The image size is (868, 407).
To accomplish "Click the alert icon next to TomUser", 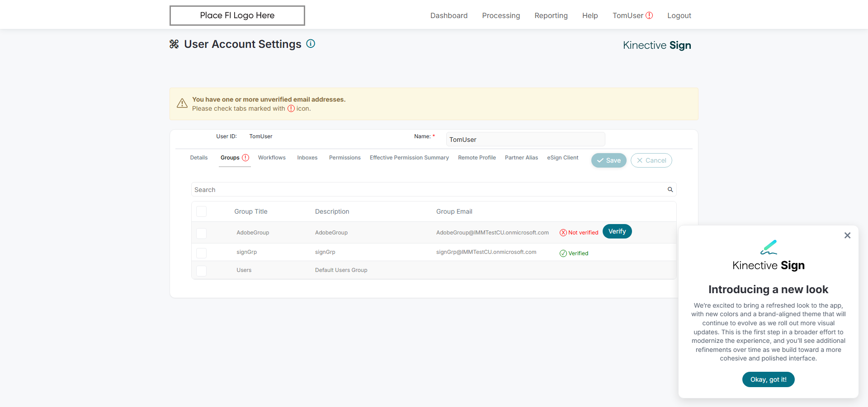I will pyautogui.click(x=649, y=15).
